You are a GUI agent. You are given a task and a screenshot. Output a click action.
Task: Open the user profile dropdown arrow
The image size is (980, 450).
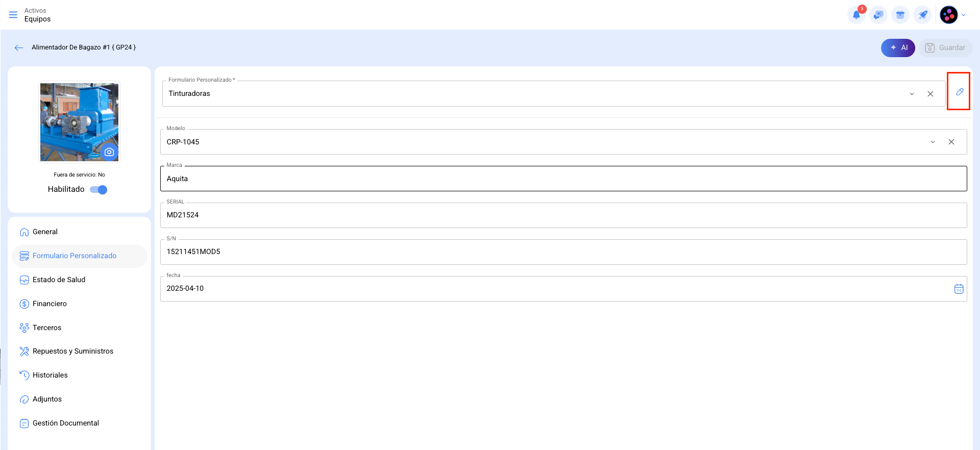964,15
